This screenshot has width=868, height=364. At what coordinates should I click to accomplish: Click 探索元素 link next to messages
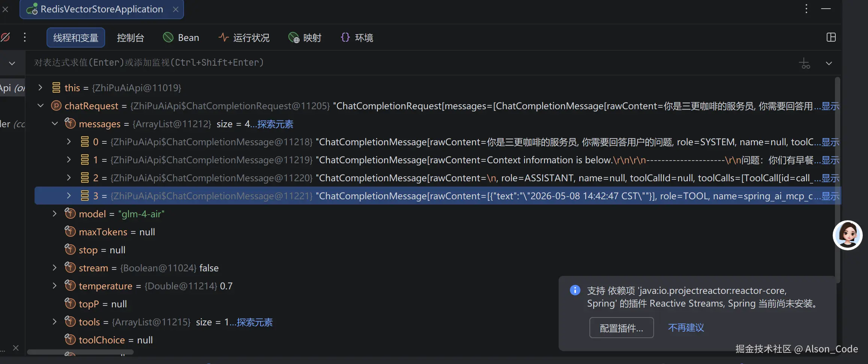pos(275,124)
